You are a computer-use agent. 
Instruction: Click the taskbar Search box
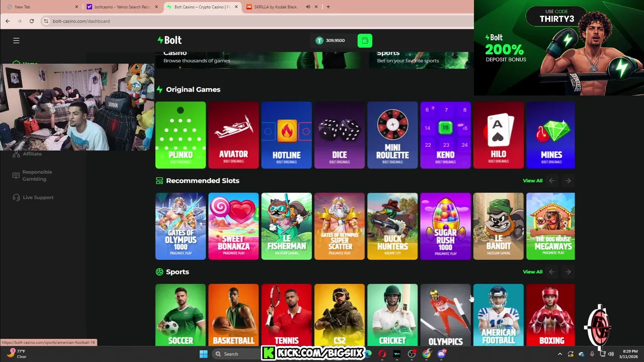click(x=235, y=354)
